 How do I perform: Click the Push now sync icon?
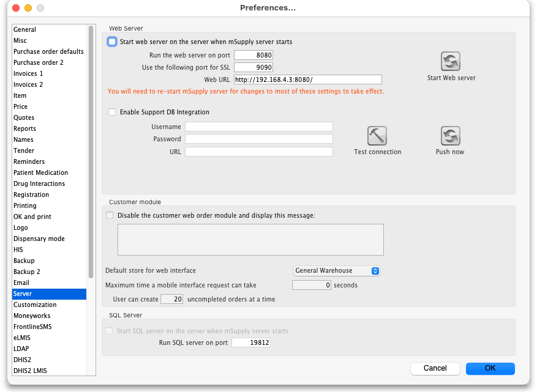click(x=450, y=136)
